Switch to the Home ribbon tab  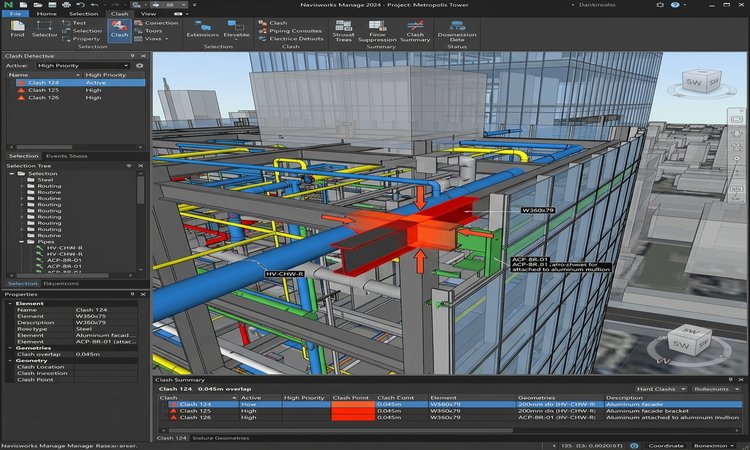pyautogui.click(x=46, y=14)
